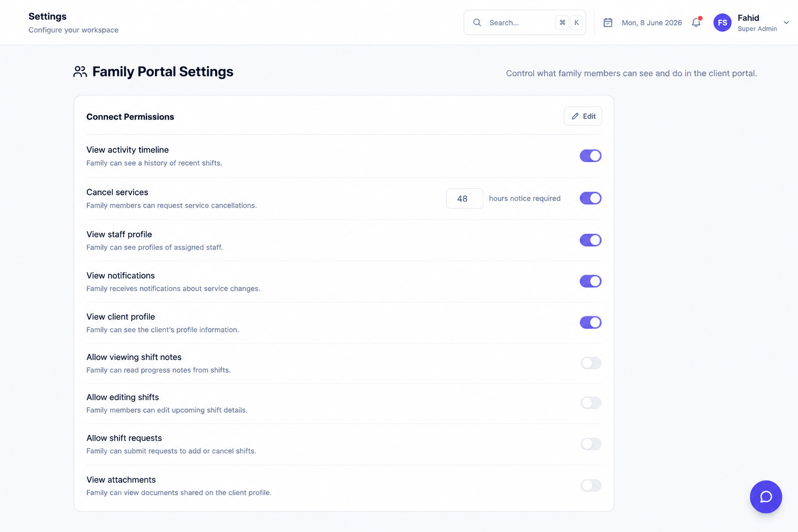Screen dimensions: 798x532
Task: Focus the Search input field
Action: tap(525, 22)
